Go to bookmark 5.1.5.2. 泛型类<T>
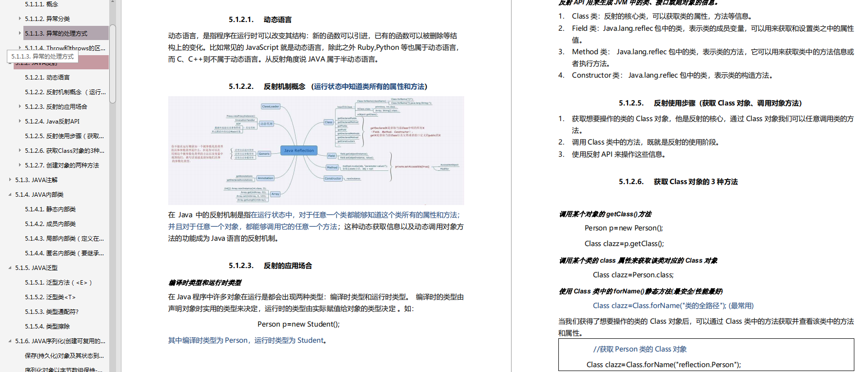Image resolution: width=868 pixels, height=372 pixels. click(50, 297)
